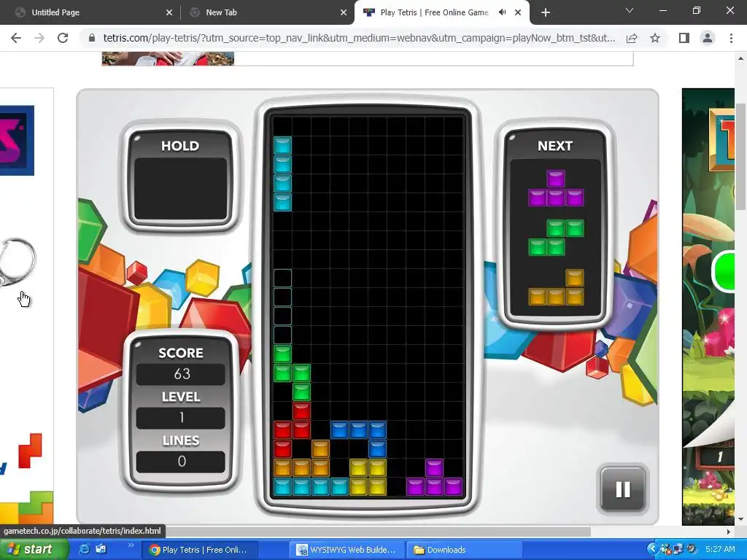The height and width of the screenshot is (560, 747).
Task: Open WYSIWYG Web Builder taskbar button
Action: [347, 550]
